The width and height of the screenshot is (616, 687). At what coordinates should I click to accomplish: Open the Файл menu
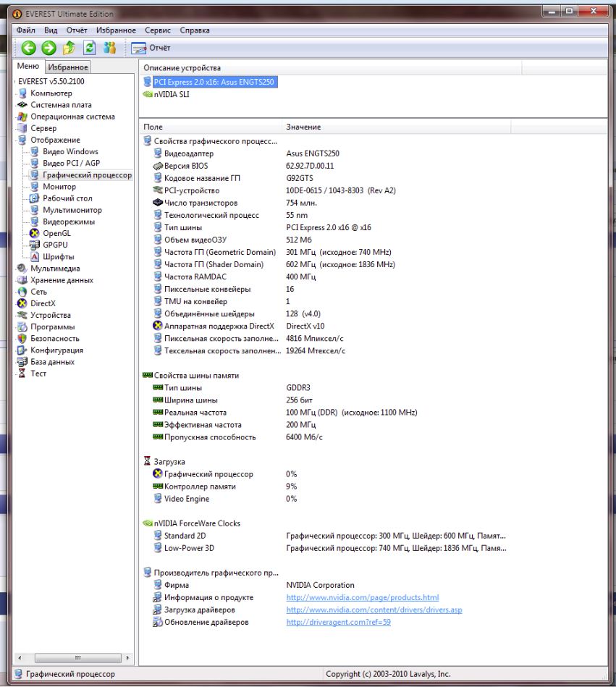click(x=26, y=30)
